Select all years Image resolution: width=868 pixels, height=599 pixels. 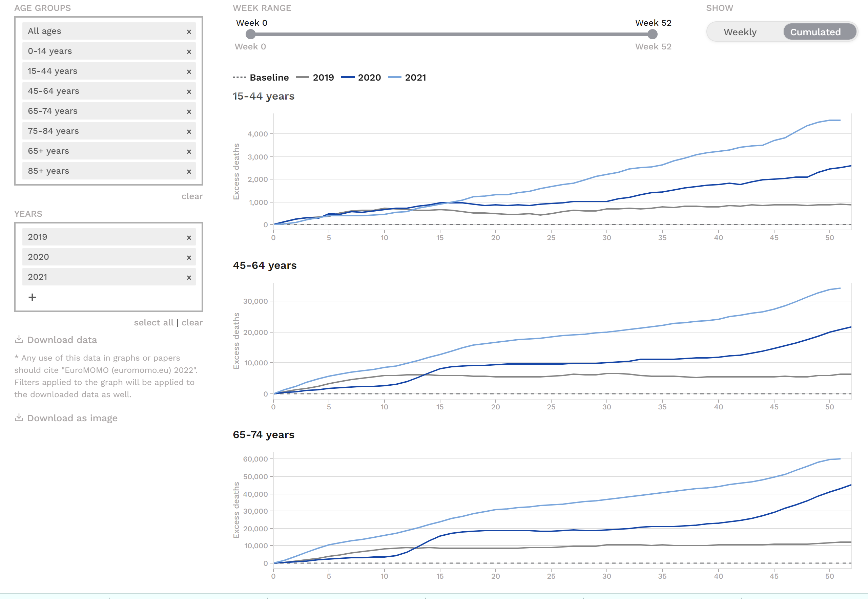point(153,322)
